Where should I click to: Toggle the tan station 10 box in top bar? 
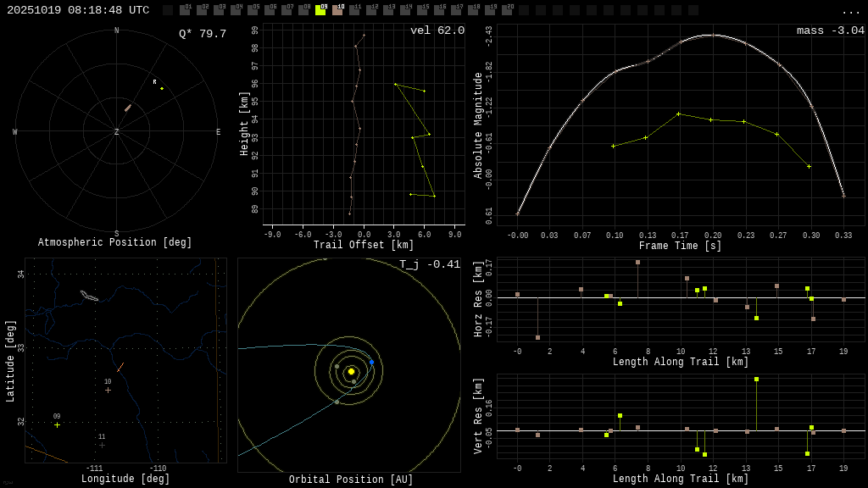click(x=337, y=10)
